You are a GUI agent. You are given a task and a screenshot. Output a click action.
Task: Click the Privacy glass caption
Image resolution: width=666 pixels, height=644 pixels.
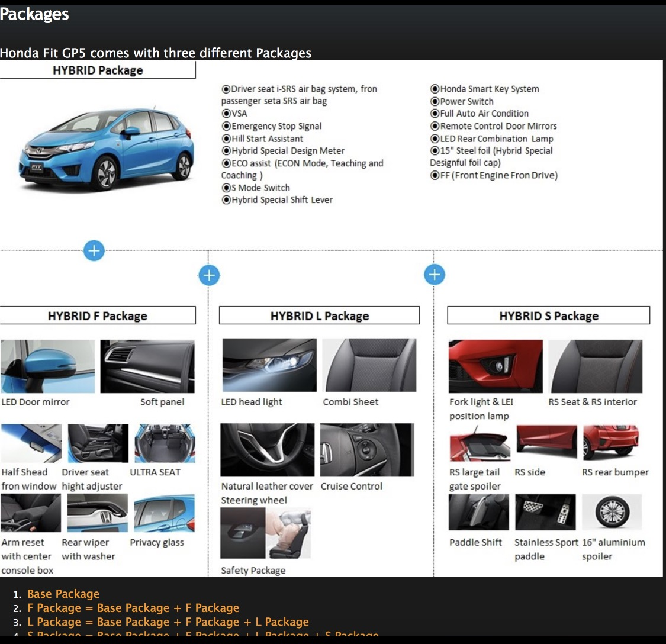[x=157, y=542]
